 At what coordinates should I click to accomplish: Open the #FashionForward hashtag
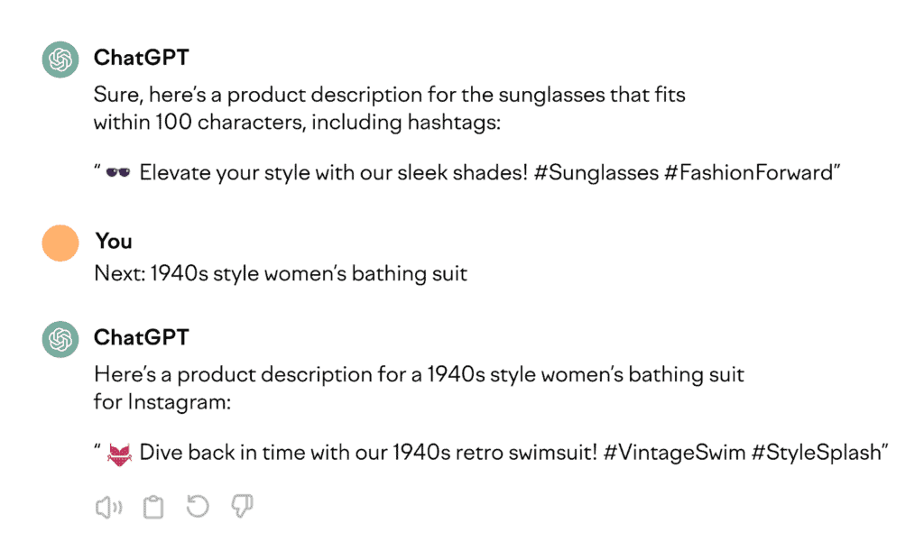point(746,173)
